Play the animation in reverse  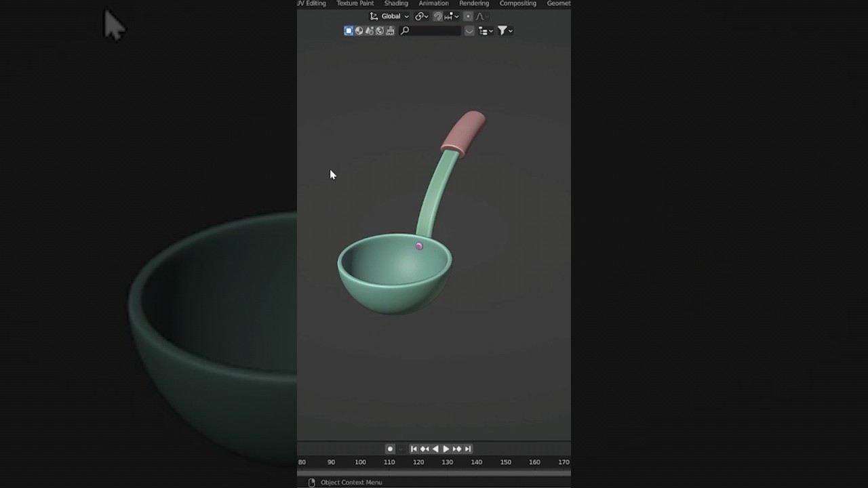pos(435,449)
